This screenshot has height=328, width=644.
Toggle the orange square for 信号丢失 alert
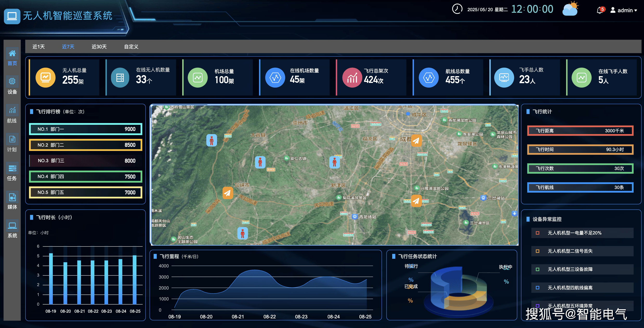(537, 251)
